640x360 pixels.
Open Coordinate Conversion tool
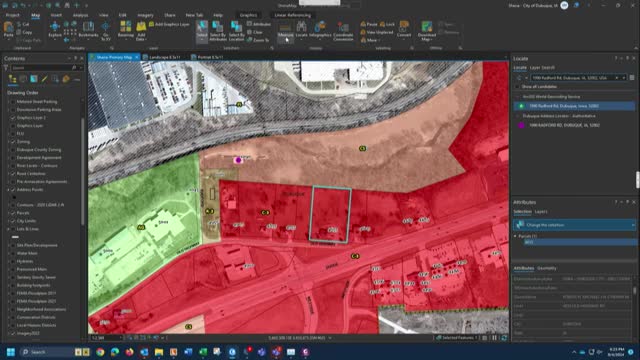pos(343,30)
